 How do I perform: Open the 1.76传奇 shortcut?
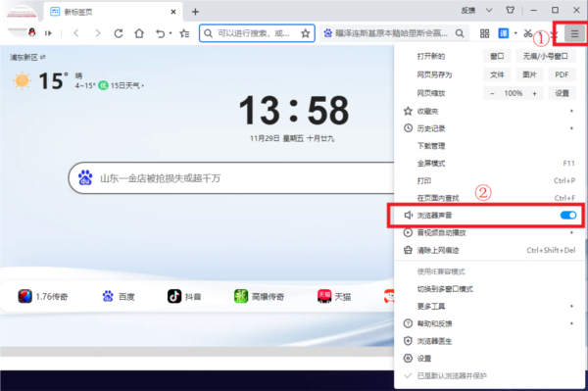[x=43, y=297]
